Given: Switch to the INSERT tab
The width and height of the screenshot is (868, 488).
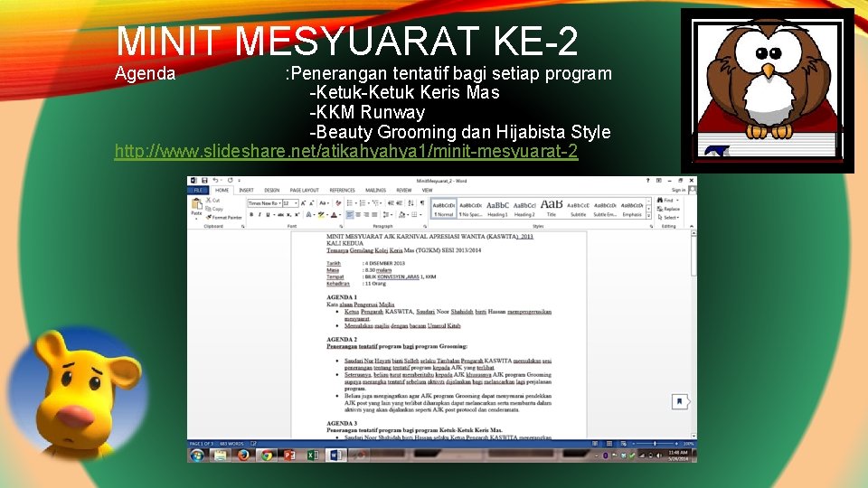Looking at the screenshot, I should tap(246, 191).
